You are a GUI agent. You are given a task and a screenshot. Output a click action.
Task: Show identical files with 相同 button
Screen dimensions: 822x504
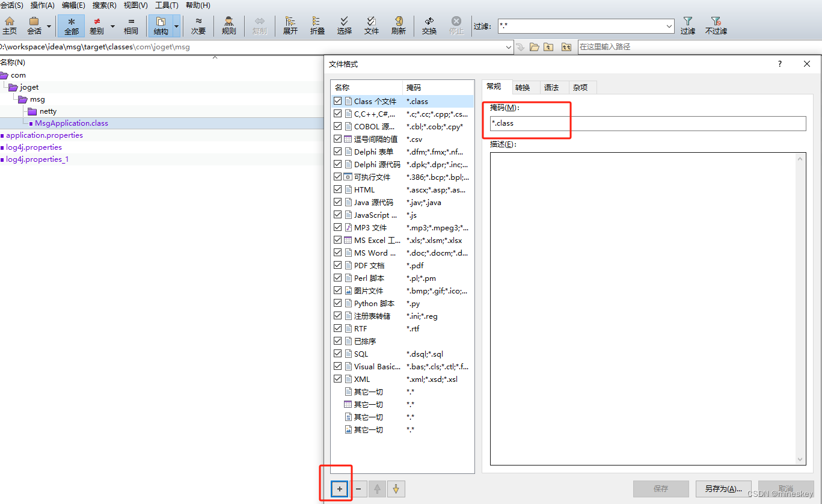[131, 26]
